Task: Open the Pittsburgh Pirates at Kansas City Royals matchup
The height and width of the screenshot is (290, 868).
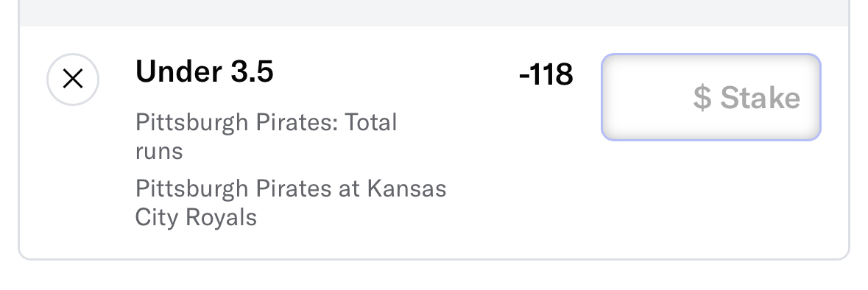Action: point(291,202)
